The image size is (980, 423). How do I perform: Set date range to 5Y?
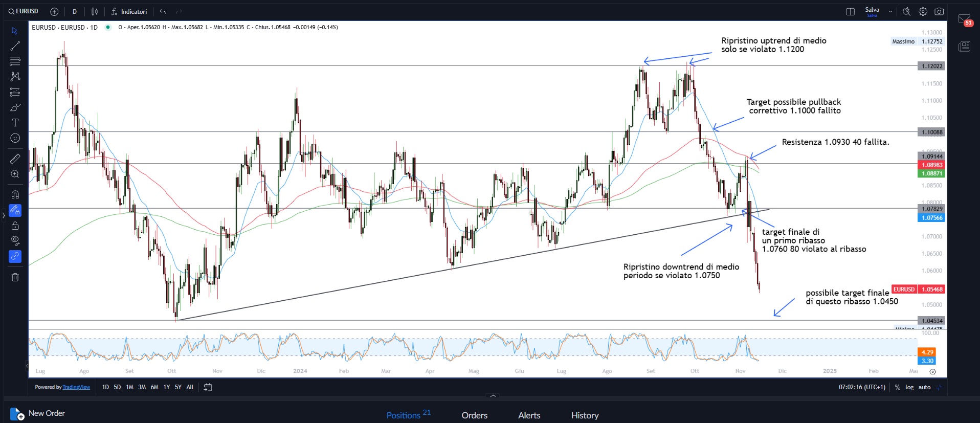pos(178,387)
